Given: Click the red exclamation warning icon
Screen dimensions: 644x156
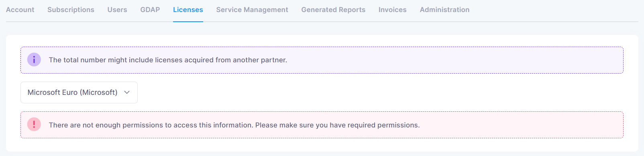Looking at the screenshot, I should click(34, 124).
